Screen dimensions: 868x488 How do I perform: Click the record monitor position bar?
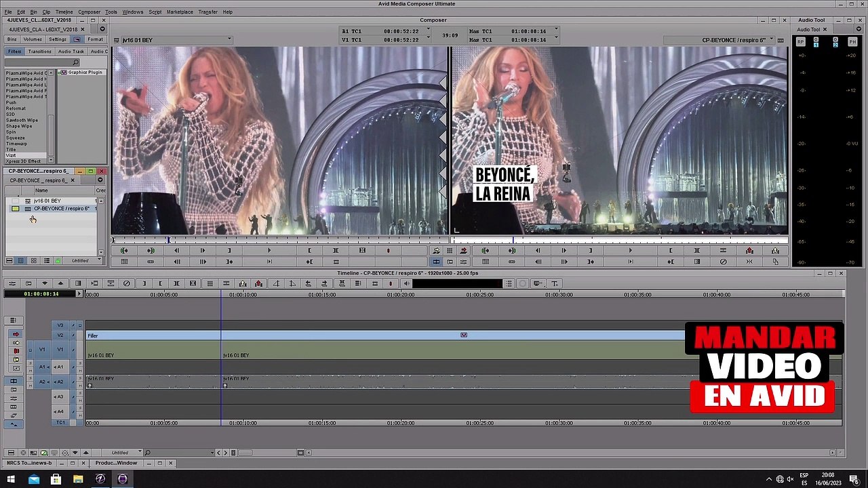pos(620,240)
